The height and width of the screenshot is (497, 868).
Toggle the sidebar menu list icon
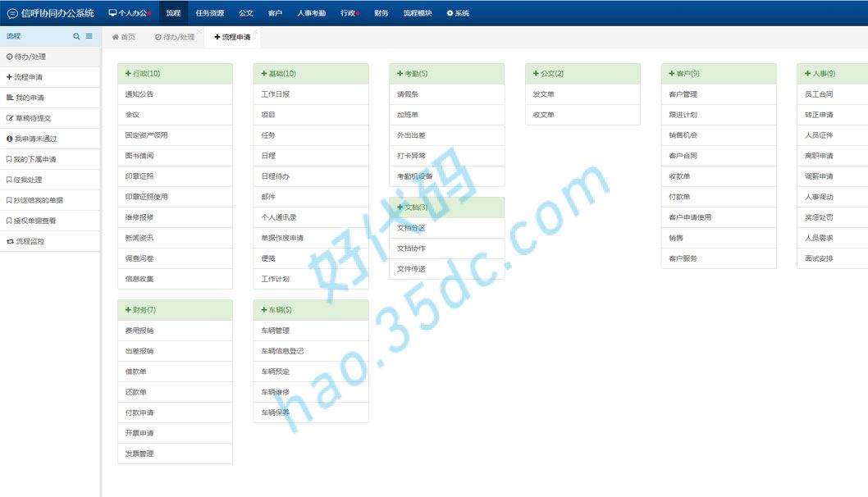(89, 37)
